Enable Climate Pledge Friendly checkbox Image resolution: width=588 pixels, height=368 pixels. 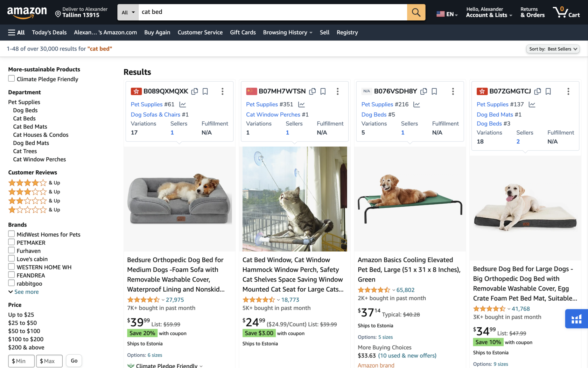(12, 79)
